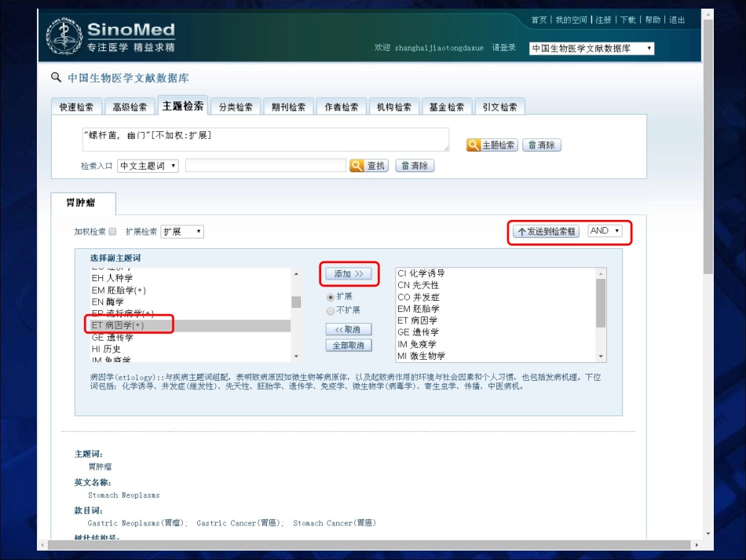The height and width of the screenshot is (560, 746).
Task: Select GE 遗传学 in left list
Action: (x=190, y=337)
